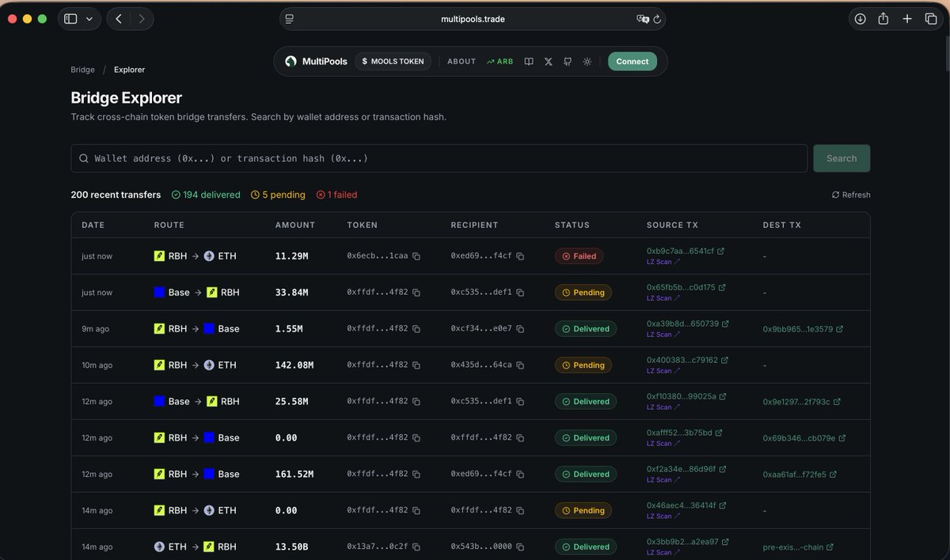Open source tx 0xb9c7aa...6541cf
This screenshot has width=950, height=560.
686,251
